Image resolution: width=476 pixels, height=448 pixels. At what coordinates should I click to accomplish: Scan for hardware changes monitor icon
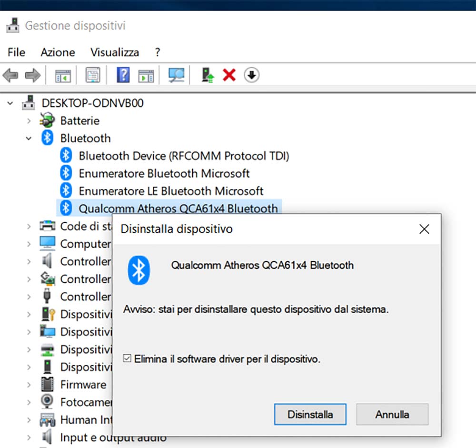pos(177,75)
